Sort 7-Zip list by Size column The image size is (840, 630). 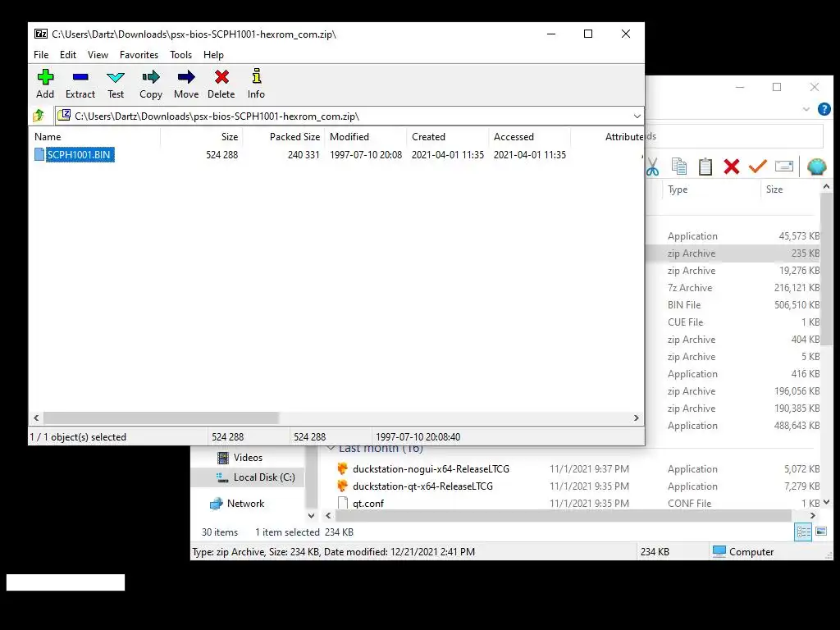point(202,137)
